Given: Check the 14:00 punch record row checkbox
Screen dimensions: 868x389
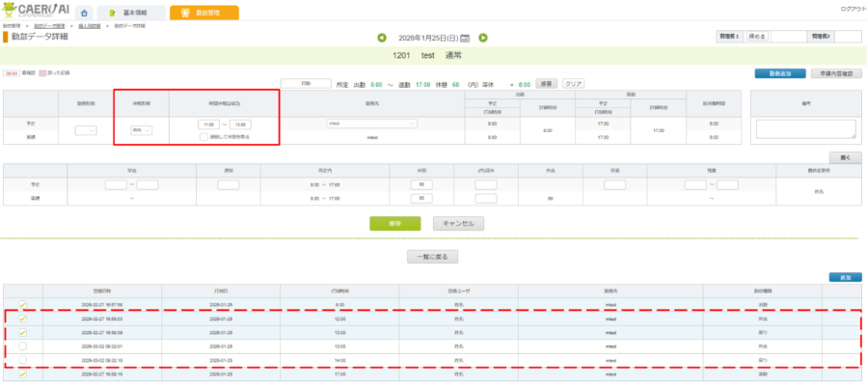Looking at the screenshot, I should (x=23, y=359).
